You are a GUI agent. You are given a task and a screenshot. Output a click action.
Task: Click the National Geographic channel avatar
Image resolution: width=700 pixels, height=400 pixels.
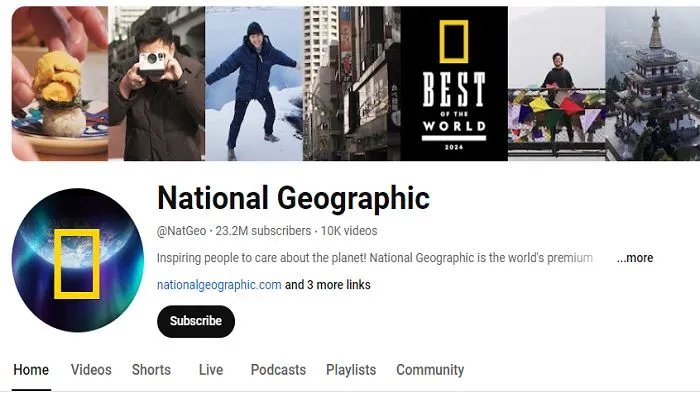coord(78,260)
